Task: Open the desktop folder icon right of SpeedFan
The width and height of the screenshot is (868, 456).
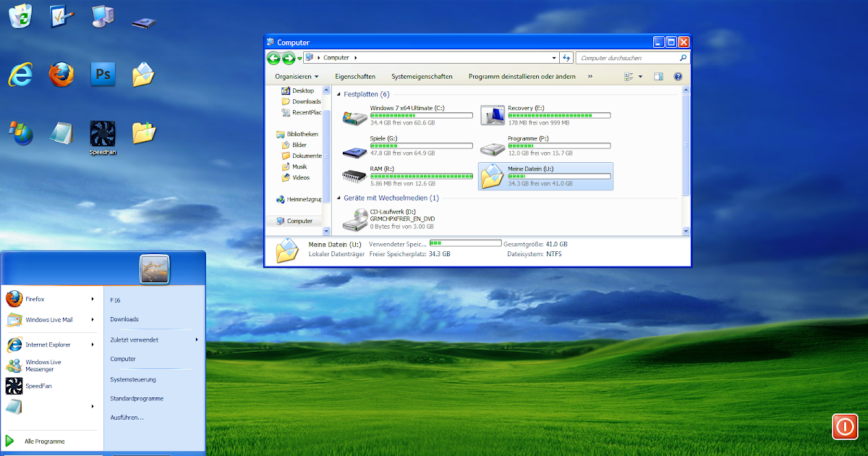Action: (144, 132)
